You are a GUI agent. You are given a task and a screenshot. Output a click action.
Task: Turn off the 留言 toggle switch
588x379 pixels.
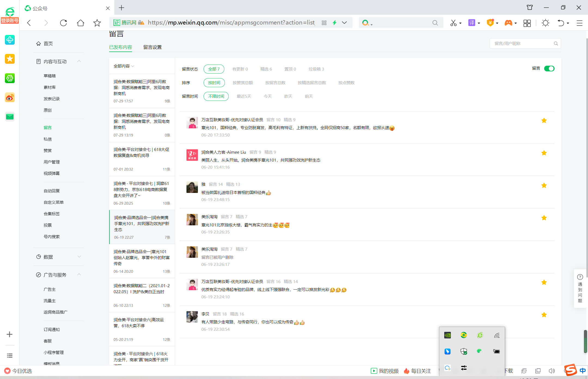coord(549,69)
